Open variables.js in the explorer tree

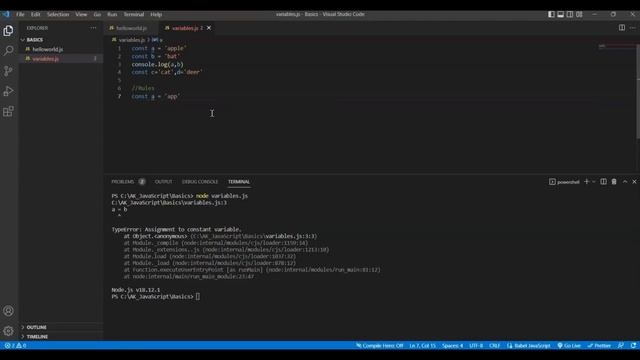pos(61,58)
